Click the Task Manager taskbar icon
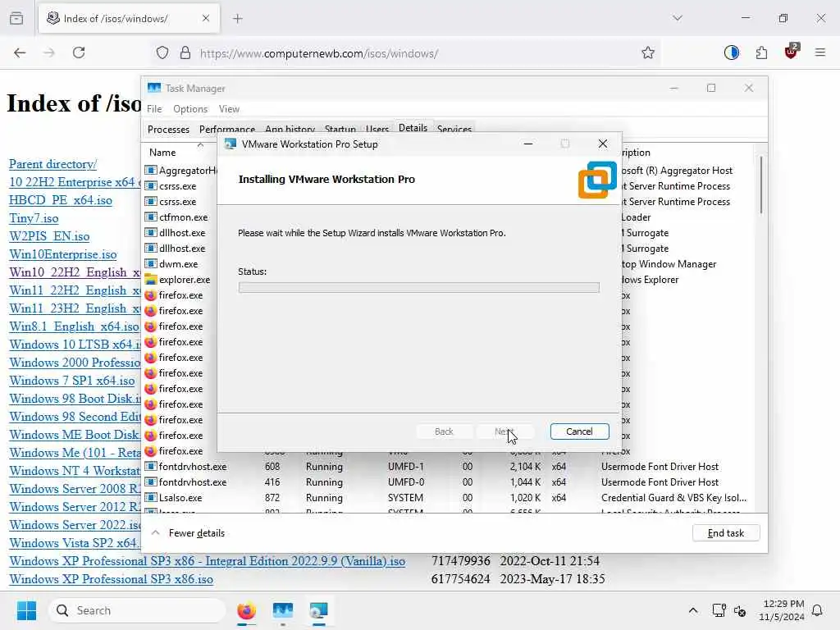Screen dimensions: 840x630 [282, 610]
